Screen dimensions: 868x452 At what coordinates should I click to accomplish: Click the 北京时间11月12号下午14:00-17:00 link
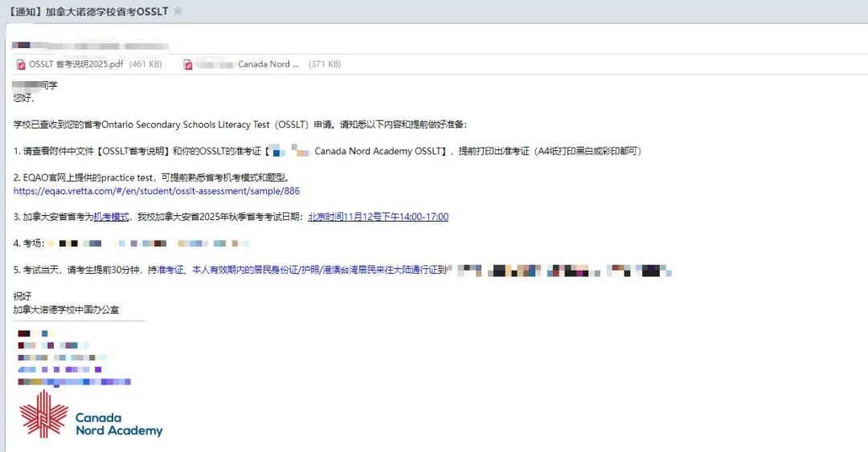pos(378,217)
